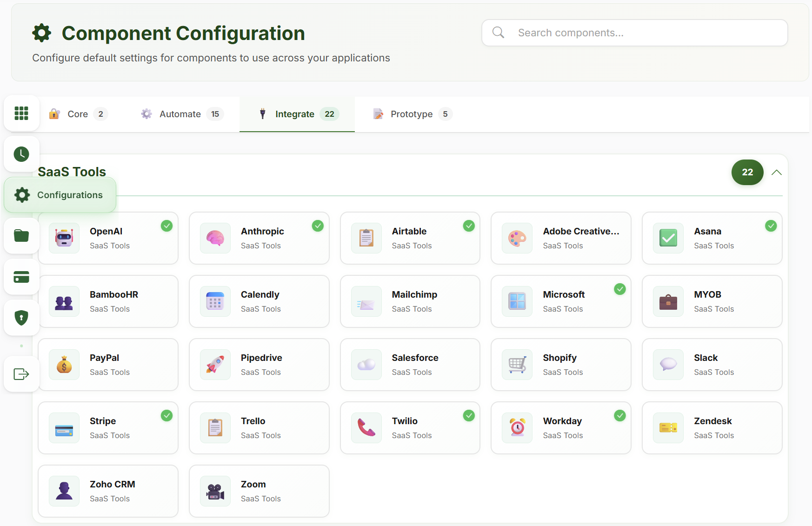812x526 pixels.
Task: Open the Calendly card title
Action: [260, 294]
